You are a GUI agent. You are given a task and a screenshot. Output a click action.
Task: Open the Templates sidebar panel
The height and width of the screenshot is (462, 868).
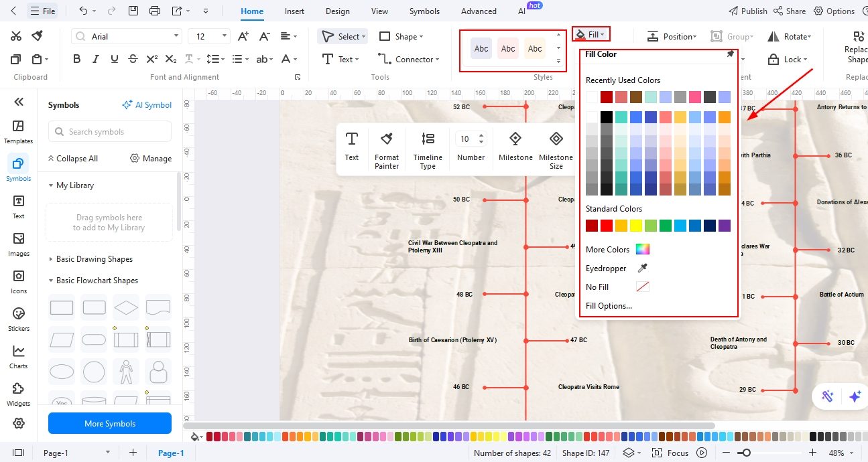click(x=18, y=132)
